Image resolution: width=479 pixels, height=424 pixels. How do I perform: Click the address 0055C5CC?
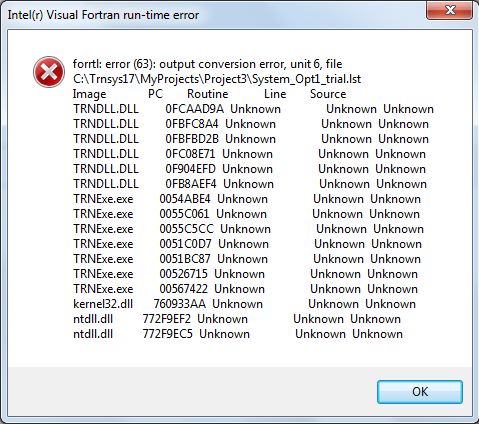pyautogui.click(x=186, y=229)
